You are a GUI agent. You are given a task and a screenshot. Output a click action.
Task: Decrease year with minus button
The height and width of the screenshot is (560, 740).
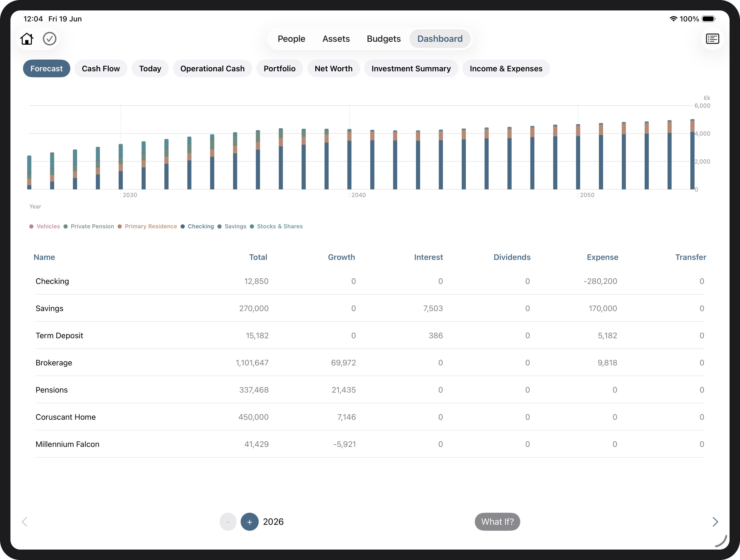click(228, 522)
